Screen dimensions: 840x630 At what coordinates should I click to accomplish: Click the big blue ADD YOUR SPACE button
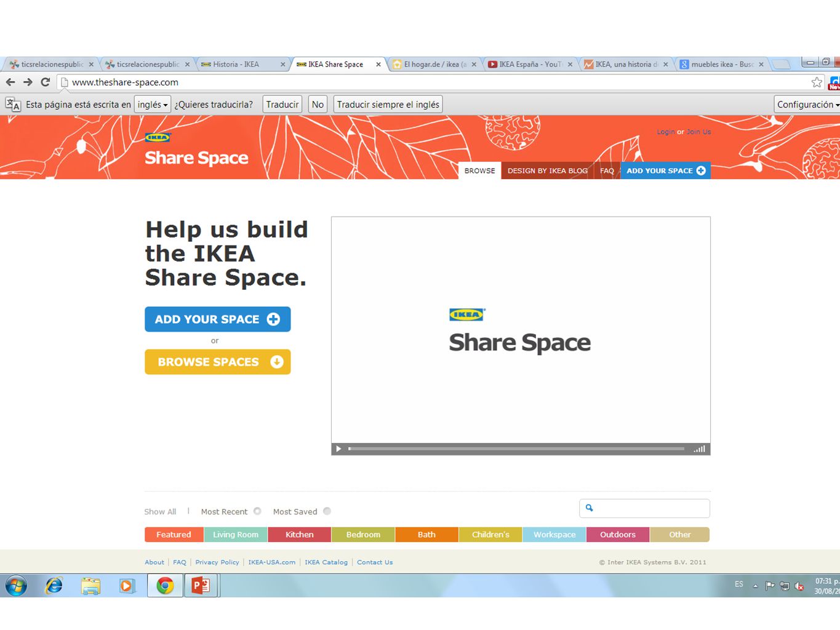(x=217, y=319)
